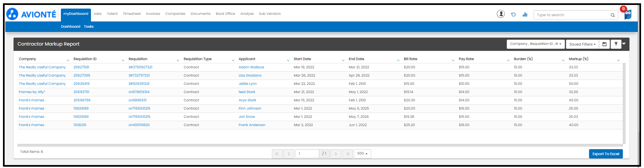This screenshot has width=644, height=168.
Task: Open the Company column header chevron
Action: point(68,60)
